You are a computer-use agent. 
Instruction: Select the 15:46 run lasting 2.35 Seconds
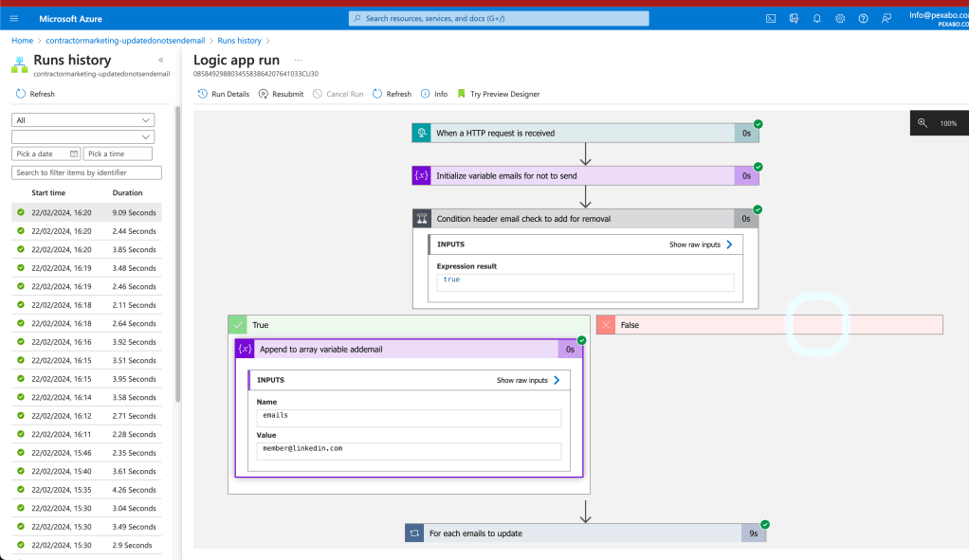86,453
